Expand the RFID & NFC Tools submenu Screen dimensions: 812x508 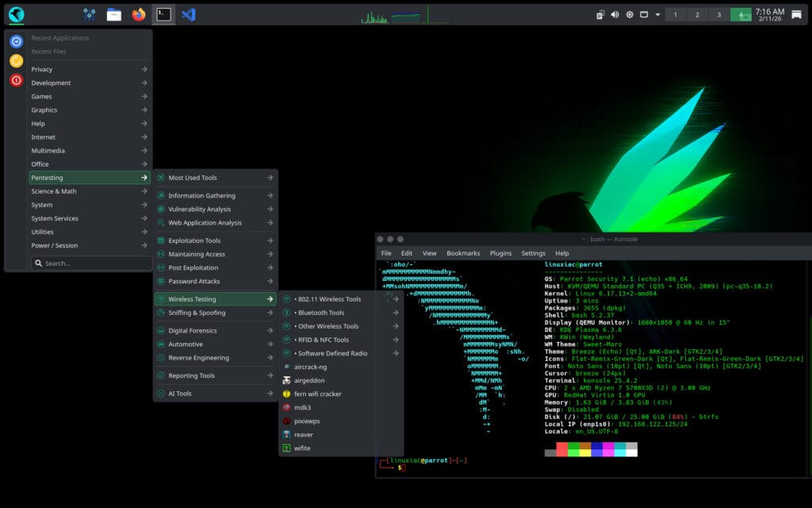tap(328, 340)
